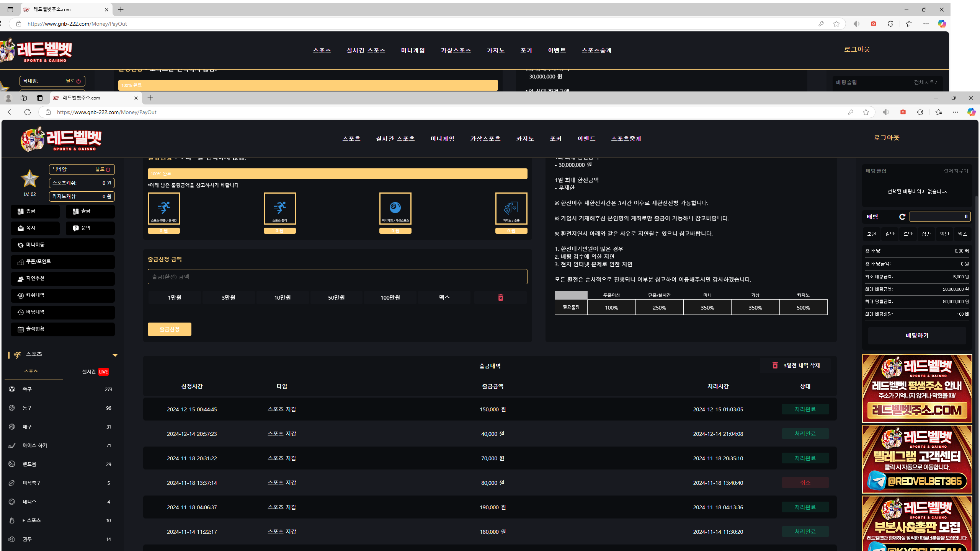
Task: Add 오천 to betting amount
Action: coord(872,234)
